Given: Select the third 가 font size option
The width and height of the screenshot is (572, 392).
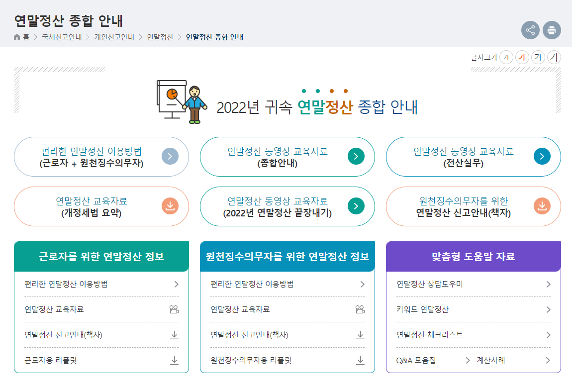Looking at the screenshot, I should [538, 57].
